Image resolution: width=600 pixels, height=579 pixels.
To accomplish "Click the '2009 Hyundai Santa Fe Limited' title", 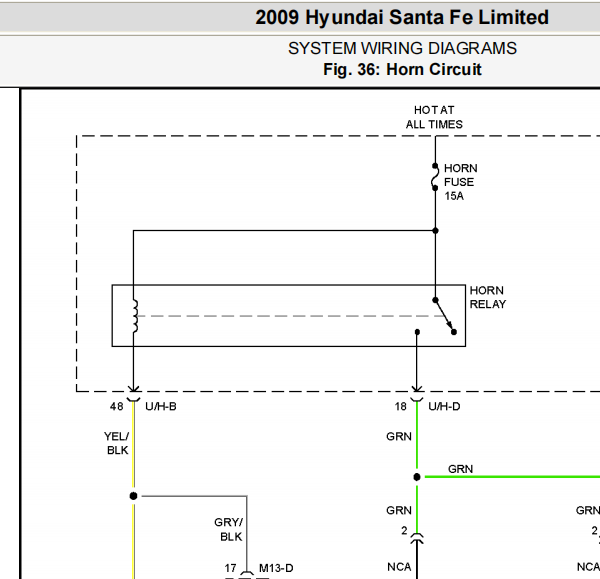I will point(402,18).
